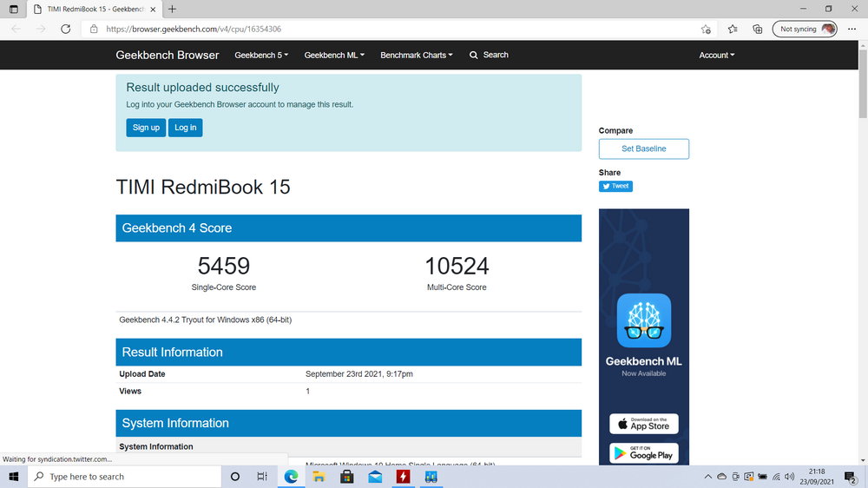
Task: Click the TIMI RedmiBook 15 heading
Action: [x=203, y=188]
